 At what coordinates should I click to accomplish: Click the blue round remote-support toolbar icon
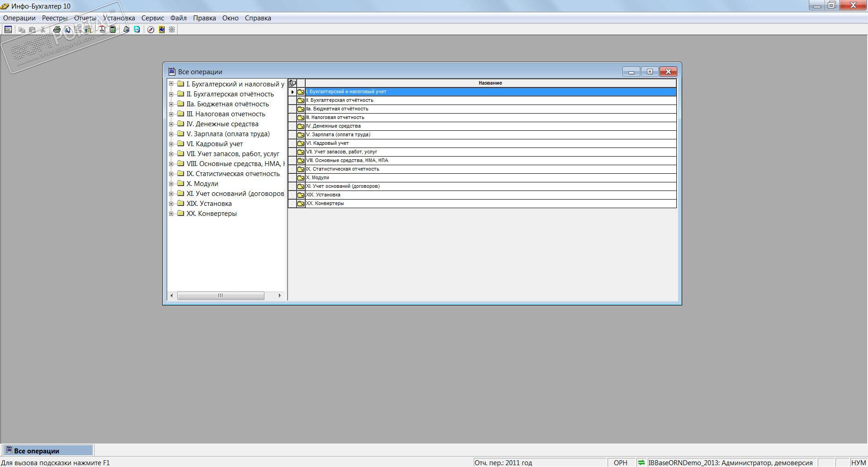click(137, 29)
